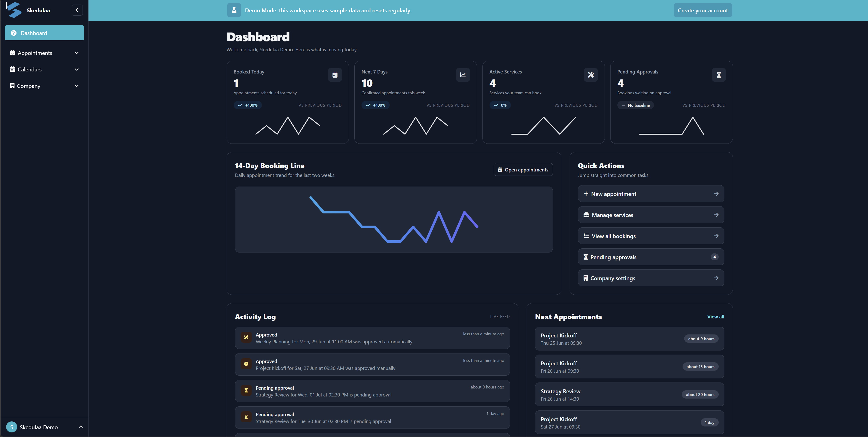Click the hourglass icon in Pending approvals action
Viewport: 868px width, 437px height.
click(x=586, y=257)
